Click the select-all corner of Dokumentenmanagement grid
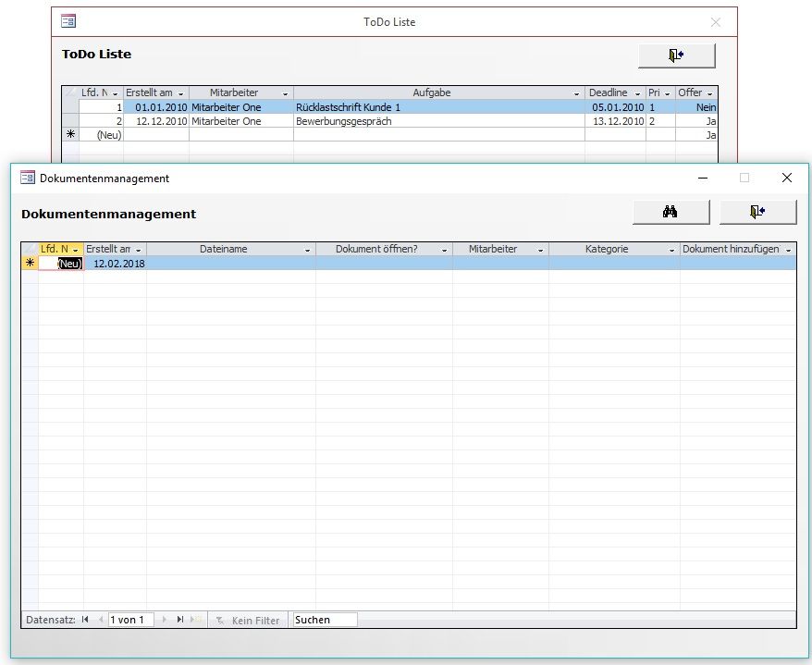812x665 pixels. point(30,249)
